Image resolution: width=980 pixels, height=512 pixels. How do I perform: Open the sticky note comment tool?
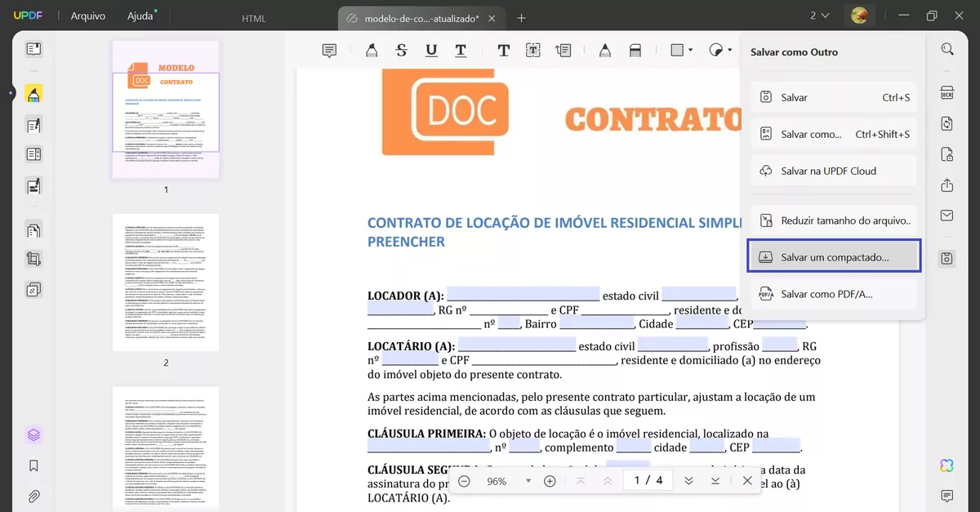329,50
